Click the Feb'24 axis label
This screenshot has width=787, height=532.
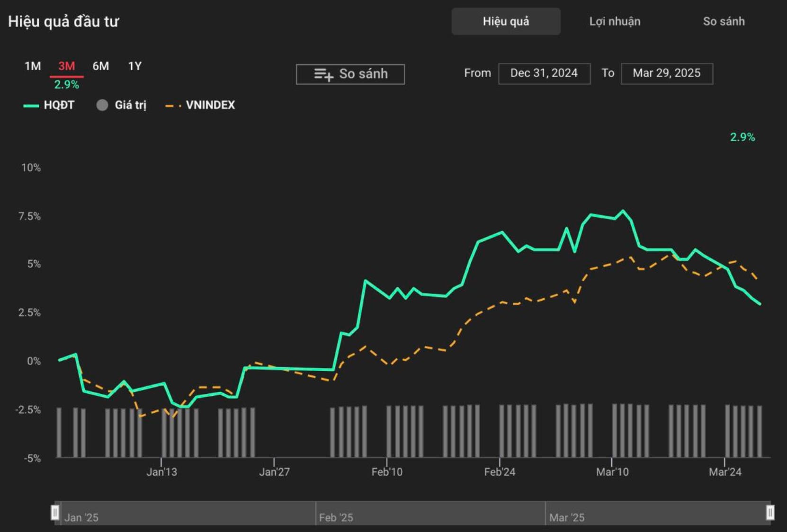tap(500, 472)
